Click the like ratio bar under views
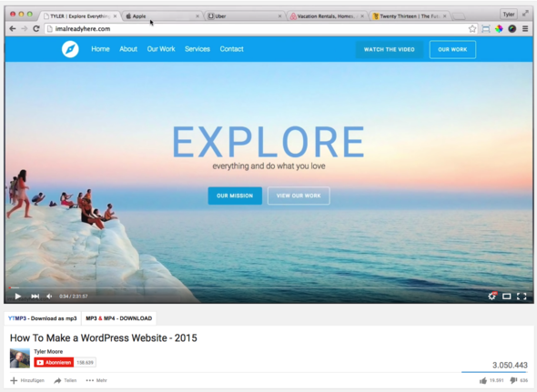537x392 pixels. (x=494, y=372)
